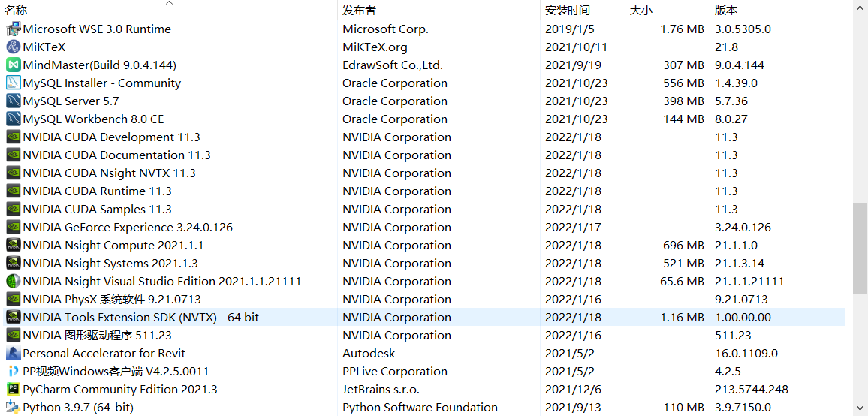Click the MySQL Installer - Community icon
Viewport: 868px width, 416px height.
pos(14,83)
